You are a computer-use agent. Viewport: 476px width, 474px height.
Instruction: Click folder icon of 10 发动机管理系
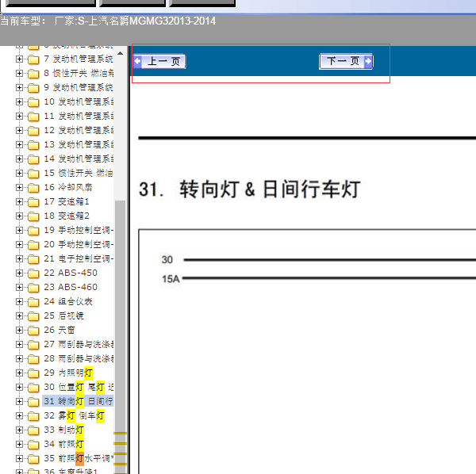[33, 102]
